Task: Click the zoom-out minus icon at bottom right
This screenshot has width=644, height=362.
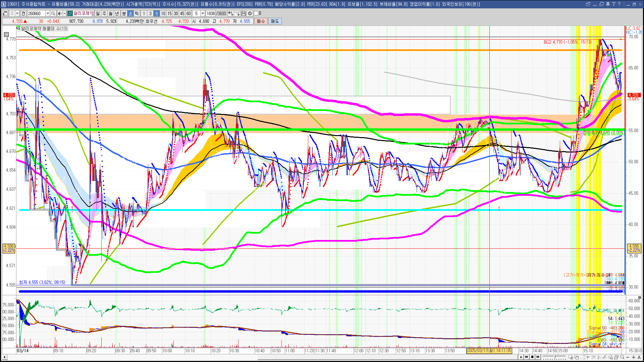Action: point(628,357)
